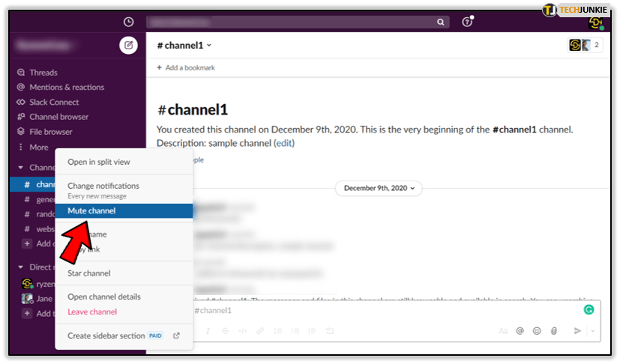Click the send message arrow icon
620x364 pixels.
[x=577, y=330]
